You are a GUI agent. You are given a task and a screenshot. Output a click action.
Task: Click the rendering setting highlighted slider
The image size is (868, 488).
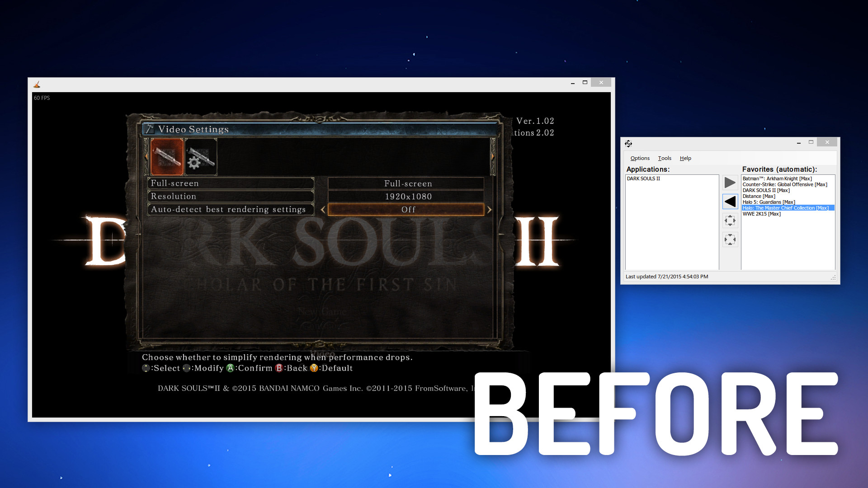click(407, 209)
